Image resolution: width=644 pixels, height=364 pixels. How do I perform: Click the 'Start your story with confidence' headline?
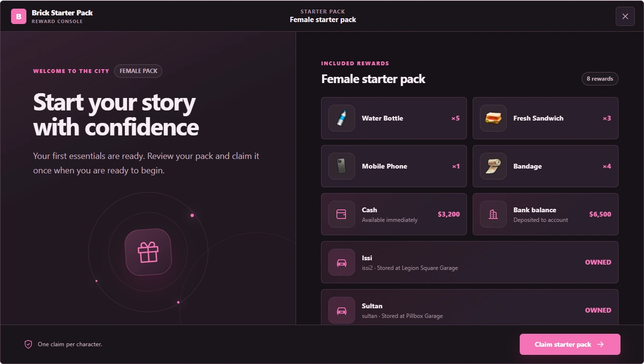pos(116,115)
